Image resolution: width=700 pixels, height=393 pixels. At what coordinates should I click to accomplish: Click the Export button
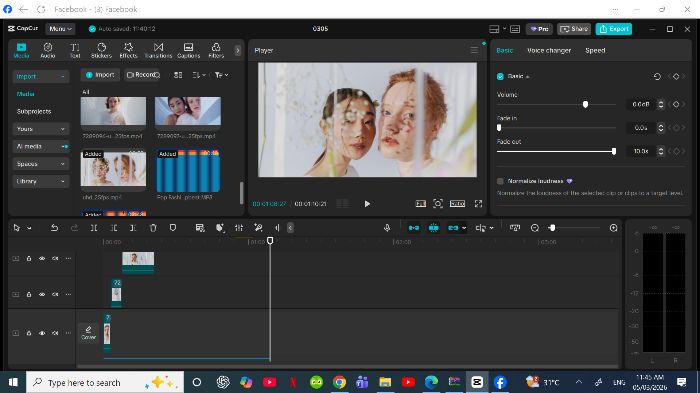coord(614,29)
